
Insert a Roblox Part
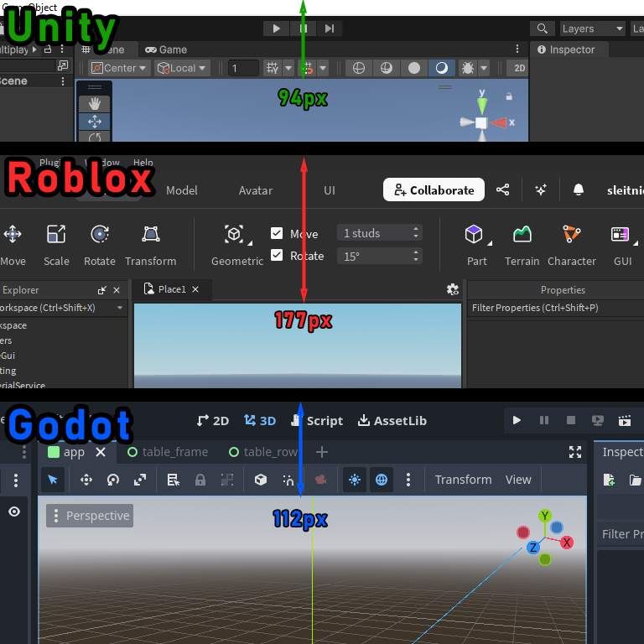[476, 245]
